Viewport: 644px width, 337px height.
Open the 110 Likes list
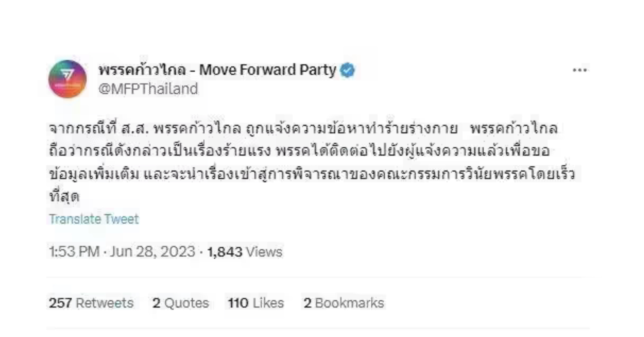point(256,303)
